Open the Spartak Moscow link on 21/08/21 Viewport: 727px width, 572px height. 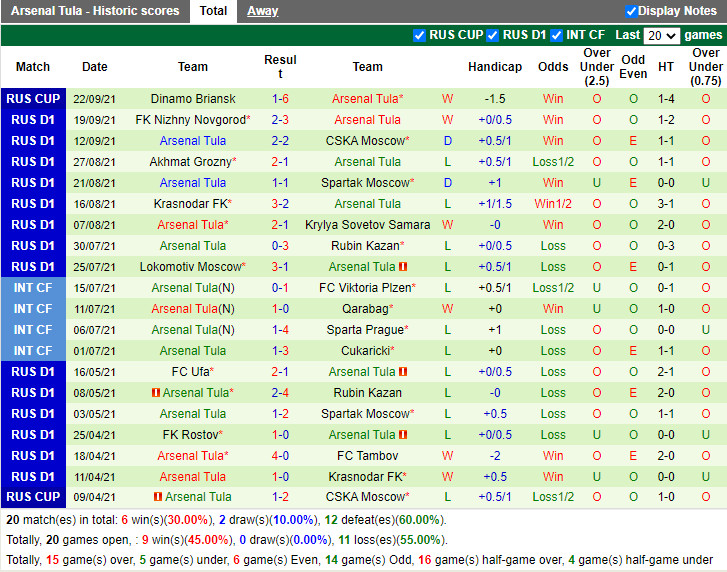367,183
